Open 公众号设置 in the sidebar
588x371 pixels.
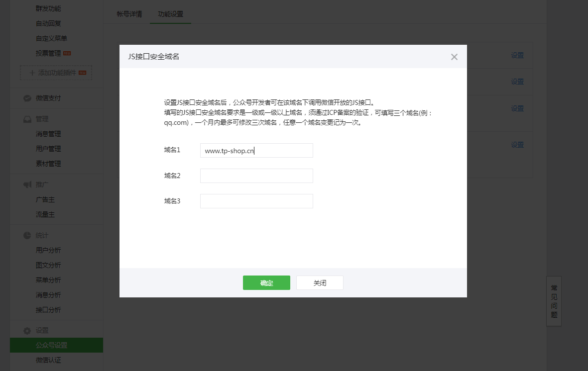(51, 345)
